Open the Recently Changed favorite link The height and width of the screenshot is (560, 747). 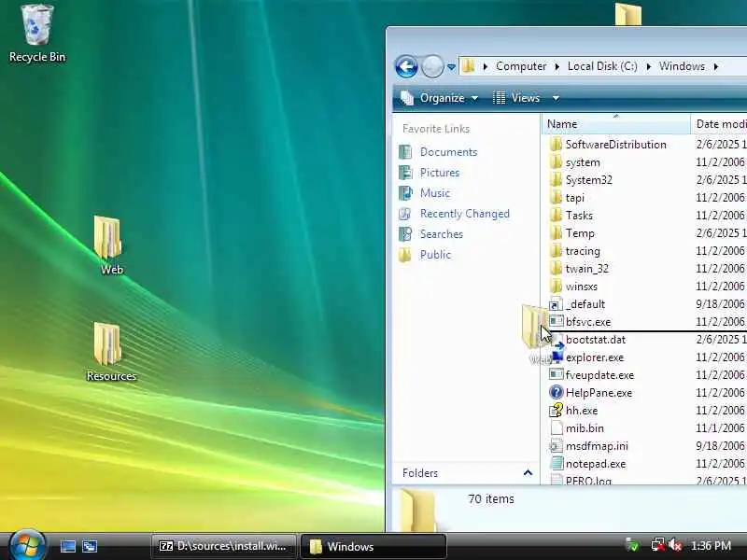pyautogui.click(x=464, y=214)
